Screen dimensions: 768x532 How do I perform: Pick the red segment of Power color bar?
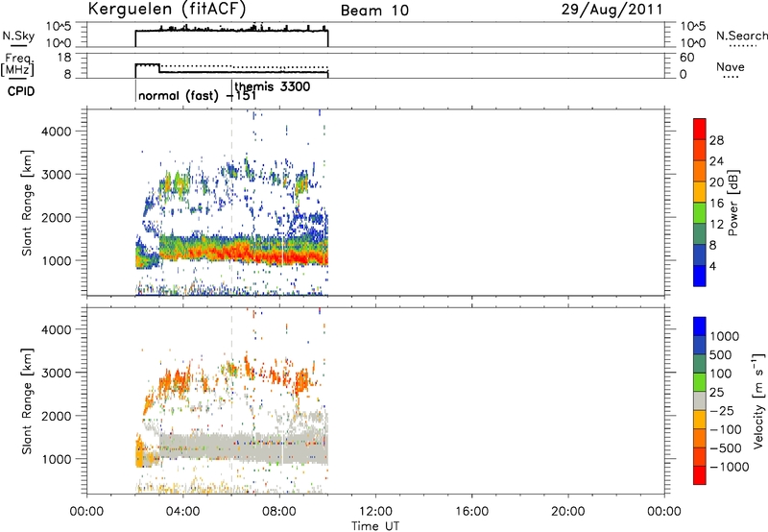[x=700, y=130]
